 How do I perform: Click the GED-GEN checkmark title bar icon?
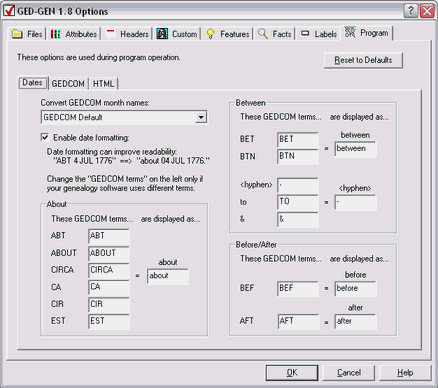pyautogui.click(x=9, y=11)
